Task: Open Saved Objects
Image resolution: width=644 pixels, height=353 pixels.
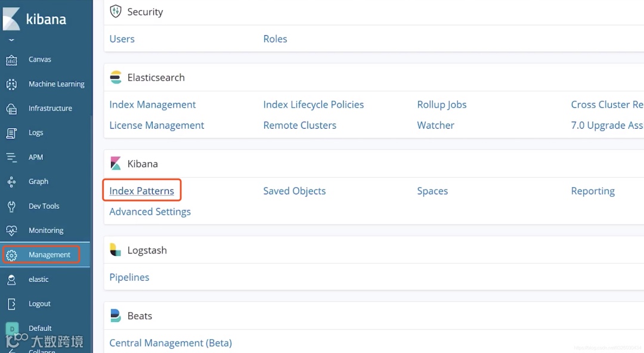Action: click(295, 191)
